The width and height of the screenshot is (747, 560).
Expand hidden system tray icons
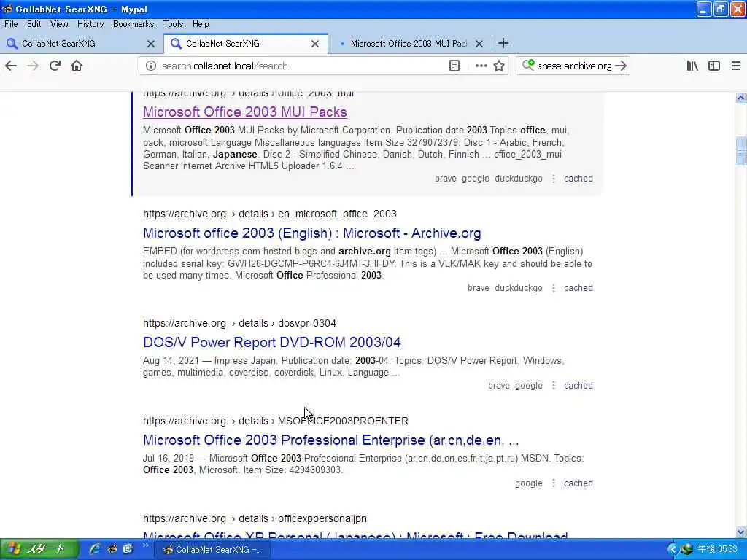[672, 549]
